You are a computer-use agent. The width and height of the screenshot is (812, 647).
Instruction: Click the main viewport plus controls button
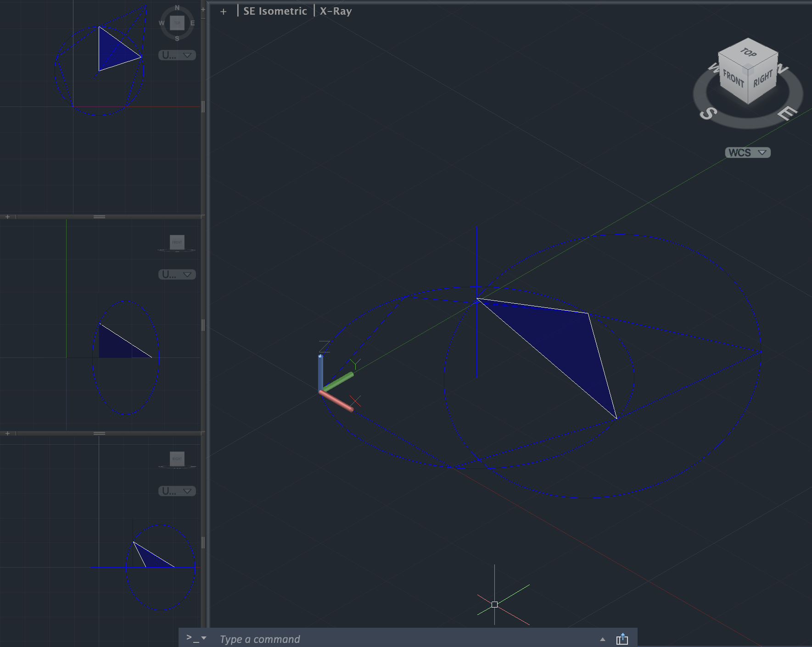(x=223, y=11)
